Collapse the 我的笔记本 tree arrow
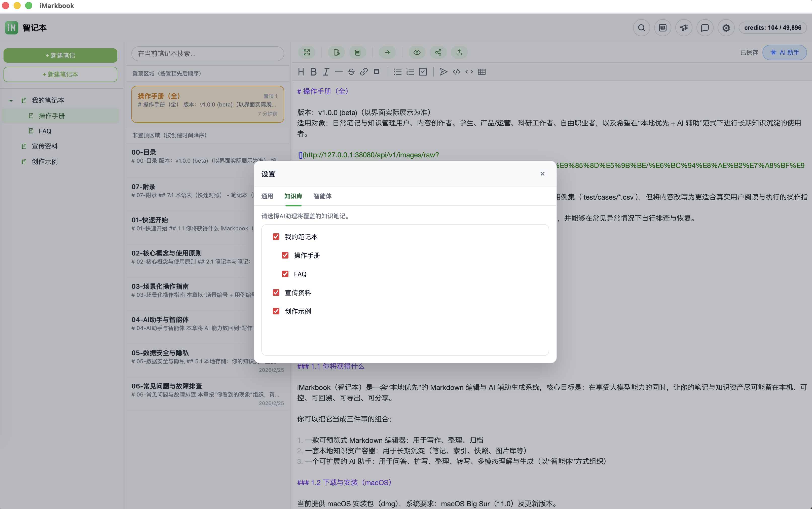 click(x=11, y=101)
